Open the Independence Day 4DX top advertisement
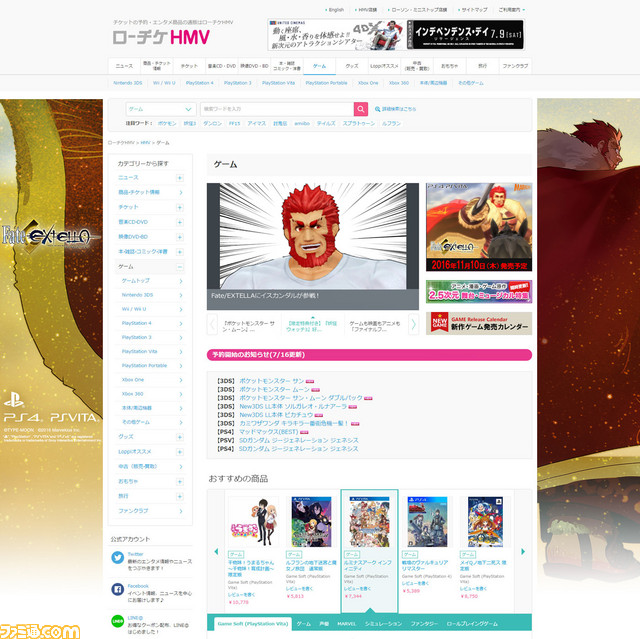This screenshot has width=640, height=639. (x=396, y=35)
